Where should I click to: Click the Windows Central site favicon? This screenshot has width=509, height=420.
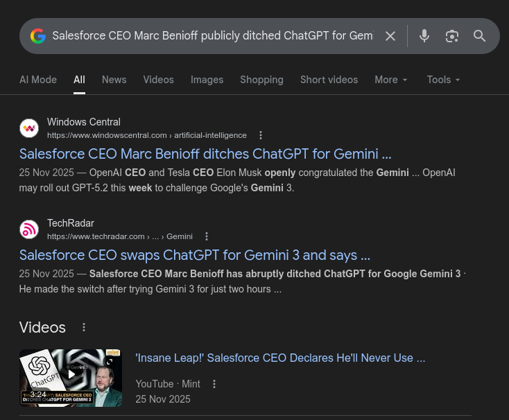[x=29, y=128]
